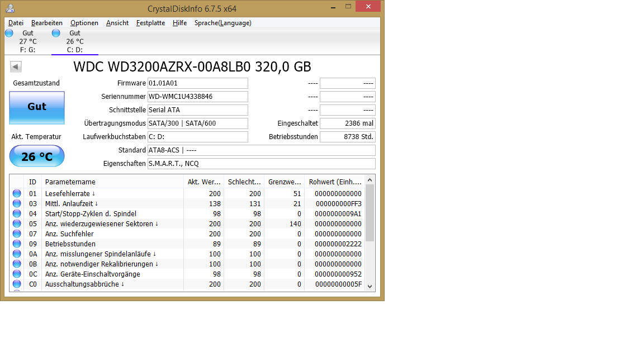Click the SMART list scroll down arrow
Image resolution: width=644 pixels, height=362 pixels.
[370, 287]
